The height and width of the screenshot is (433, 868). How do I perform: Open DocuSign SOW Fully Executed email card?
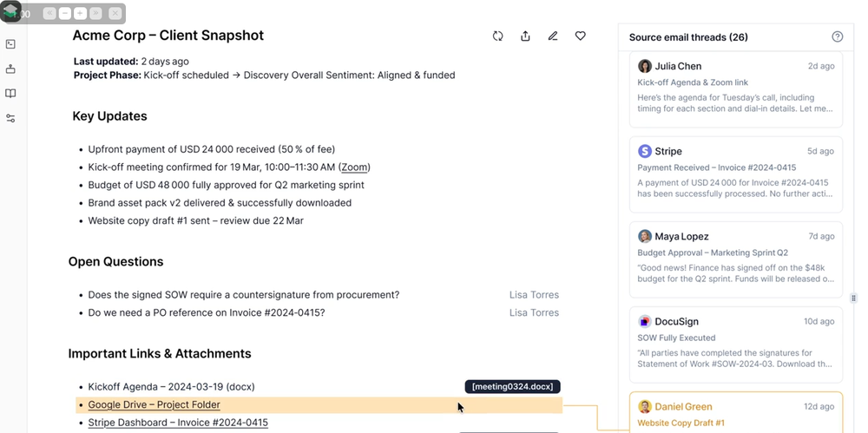click(736, 345)
